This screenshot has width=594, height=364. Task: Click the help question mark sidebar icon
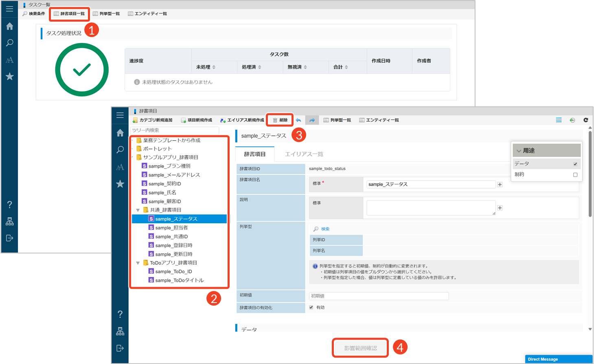click(120, 314)
